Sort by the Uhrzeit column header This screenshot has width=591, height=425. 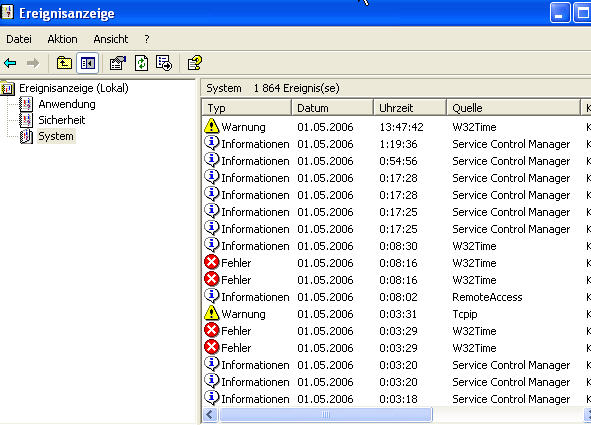[x=410, y=108]
